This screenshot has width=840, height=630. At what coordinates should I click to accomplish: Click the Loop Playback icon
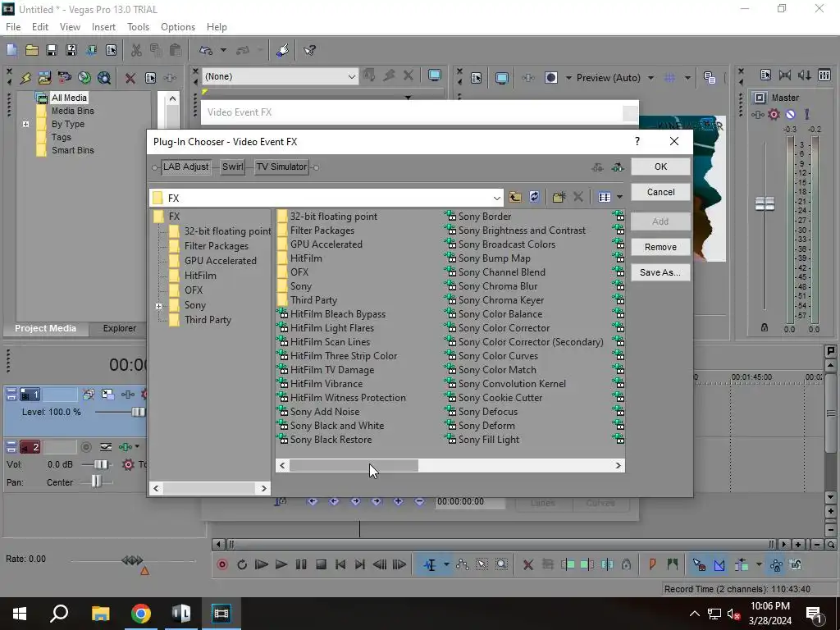coord(242,564)
